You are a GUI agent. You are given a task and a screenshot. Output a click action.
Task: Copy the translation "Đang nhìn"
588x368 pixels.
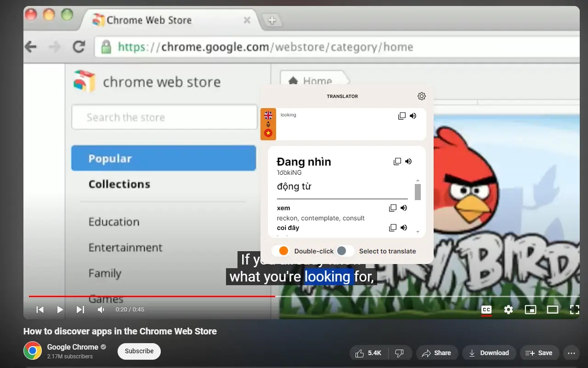[397, 161]
